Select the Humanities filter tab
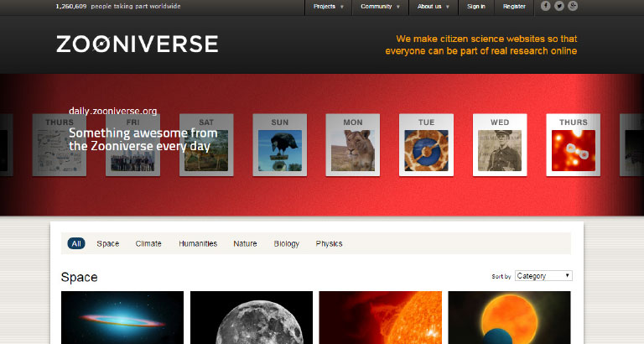This screenshot has height=344, width=644. click(x=198, y=243)
